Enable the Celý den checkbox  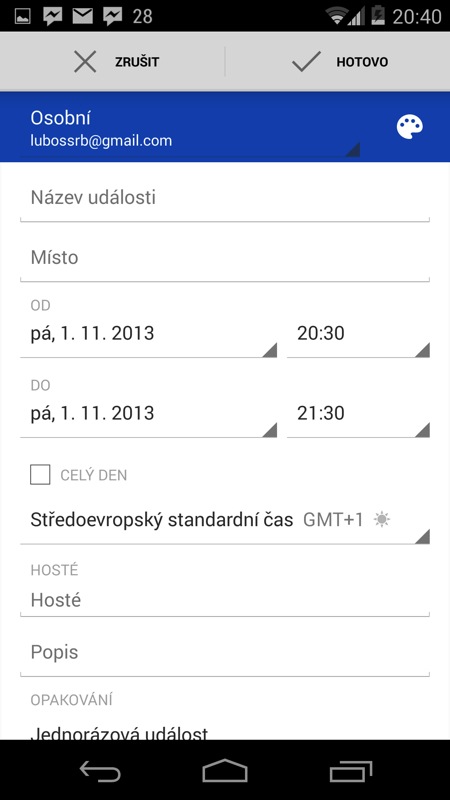(x=40, y=475)
